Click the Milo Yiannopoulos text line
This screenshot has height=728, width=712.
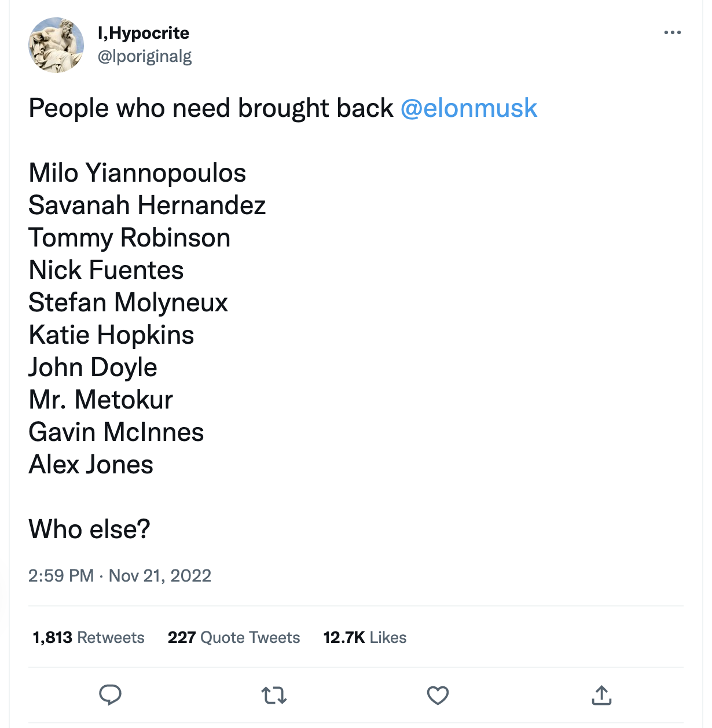(x=138, y=172)
